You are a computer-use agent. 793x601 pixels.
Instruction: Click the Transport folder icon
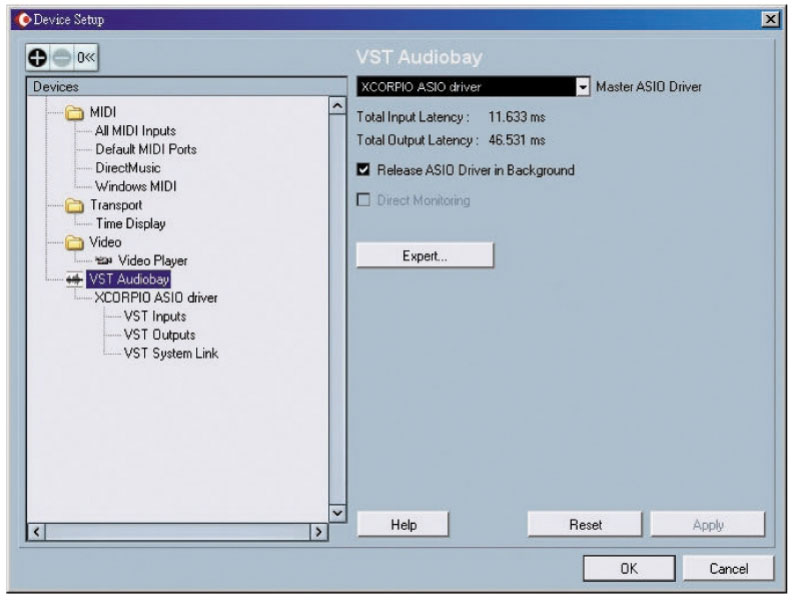pyautogui.click(x=74, y=206)
